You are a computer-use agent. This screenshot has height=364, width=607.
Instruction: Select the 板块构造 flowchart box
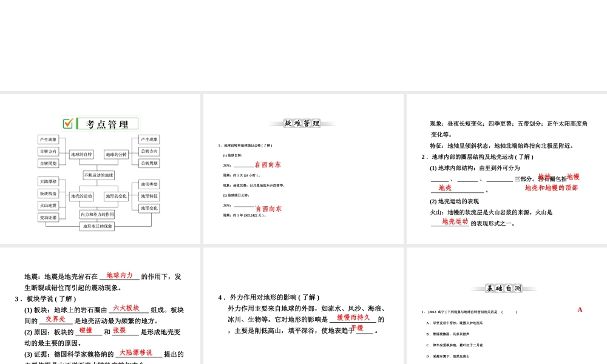pyautogui.click(x=49, y=194)
